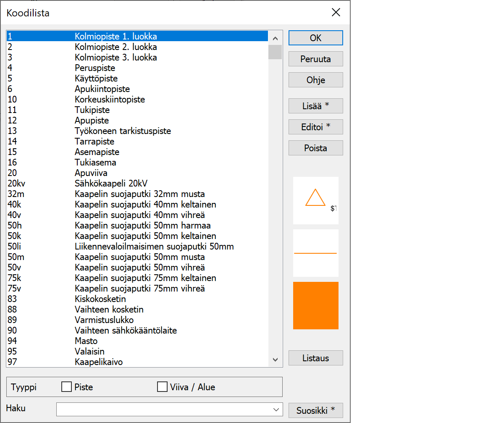Select code 94 Masto in list

coord(86,341)
